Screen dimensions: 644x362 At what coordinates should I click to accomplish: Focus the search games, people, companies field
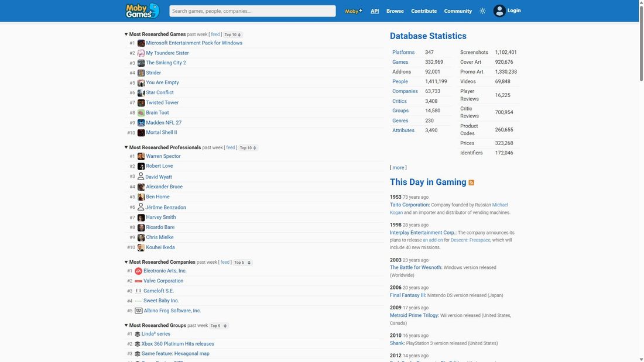(x=252, y=11)
